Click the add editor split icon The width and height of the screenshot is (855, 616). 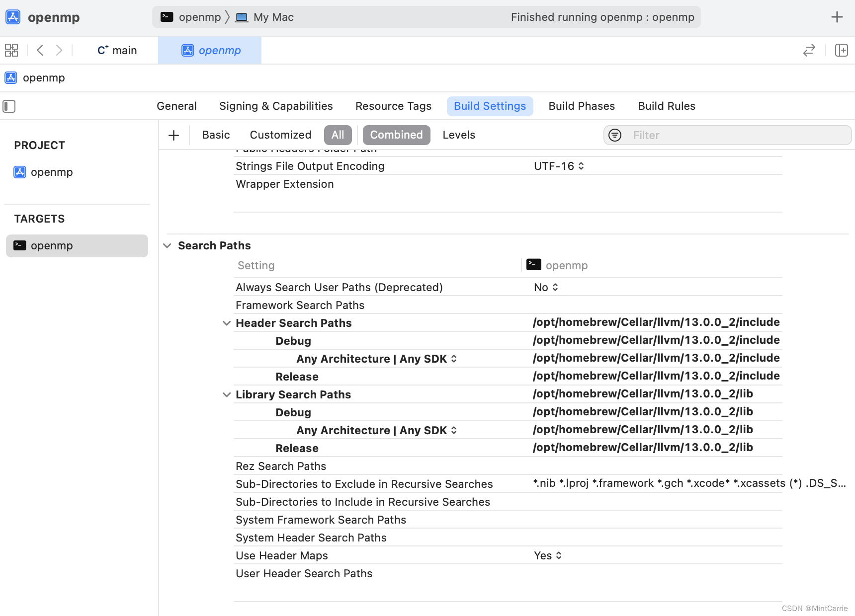[841, 50]
